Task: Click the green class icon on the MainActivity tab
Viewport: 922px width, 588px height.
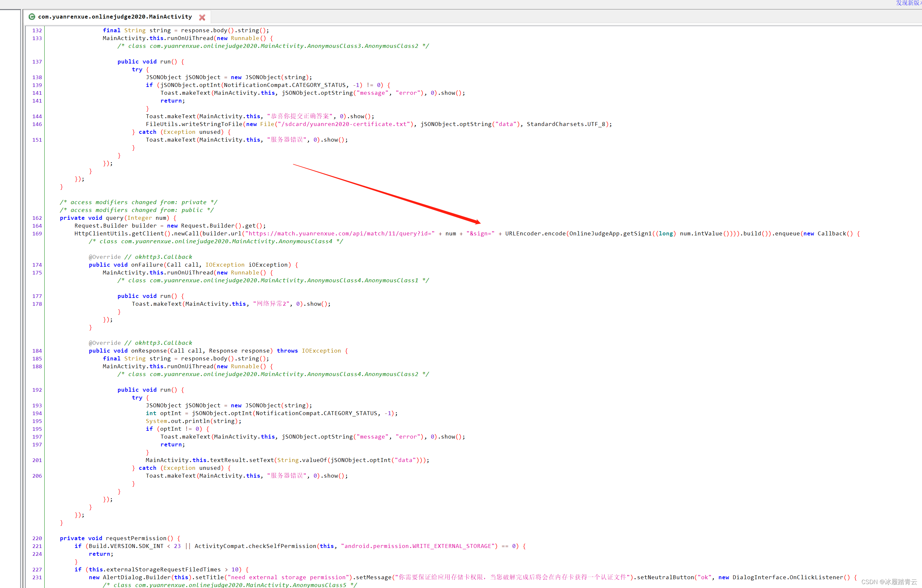Action: pos(32,17)
